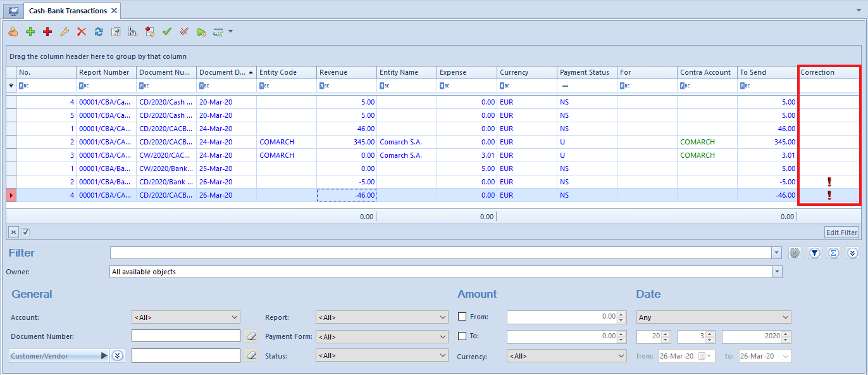Image resolution: width=868 pixels, height=375 pixels.
Task: Open the Currency dropdown
Action: pyautogui.click(x=566, y=356)
